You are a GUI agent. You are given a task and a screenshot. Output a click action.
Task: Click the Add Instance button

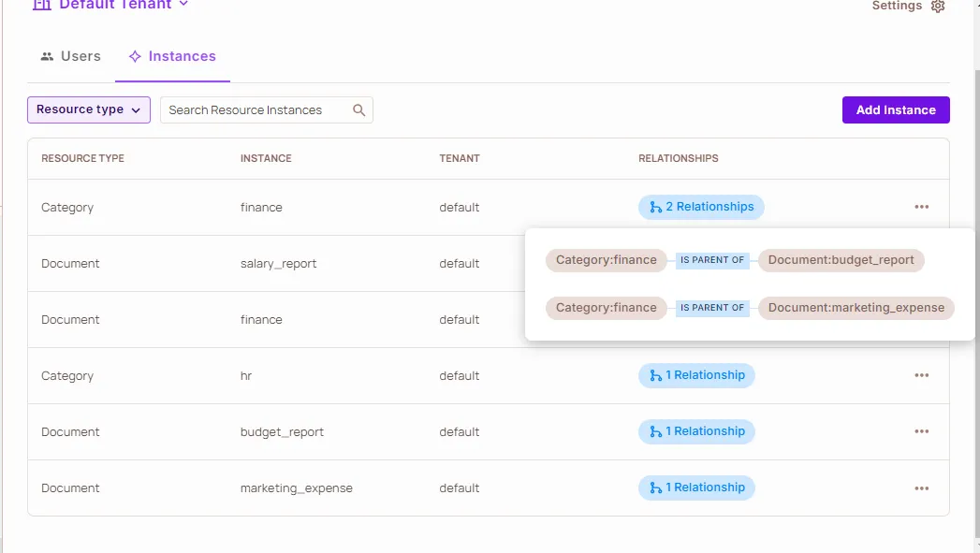[x=896, y=109]
